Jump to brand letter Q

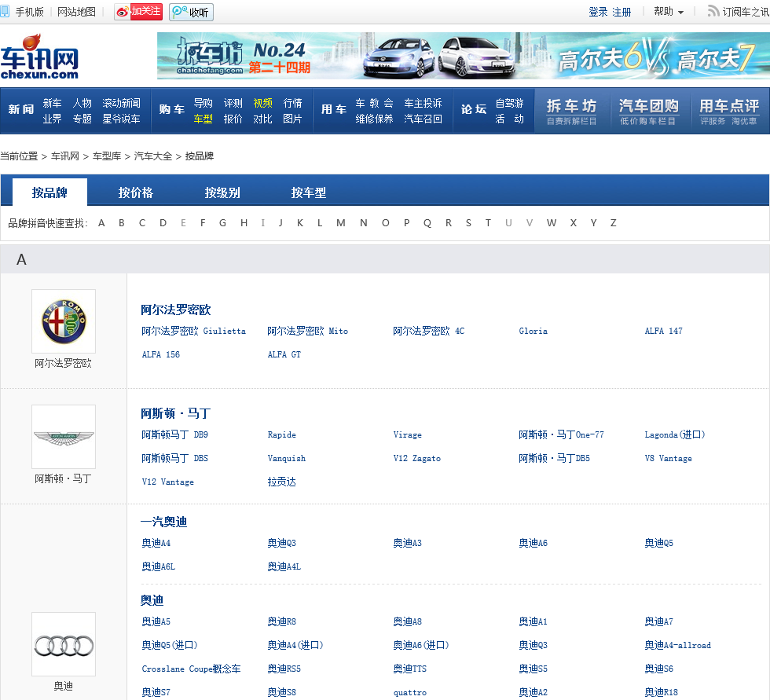point(427,223)
